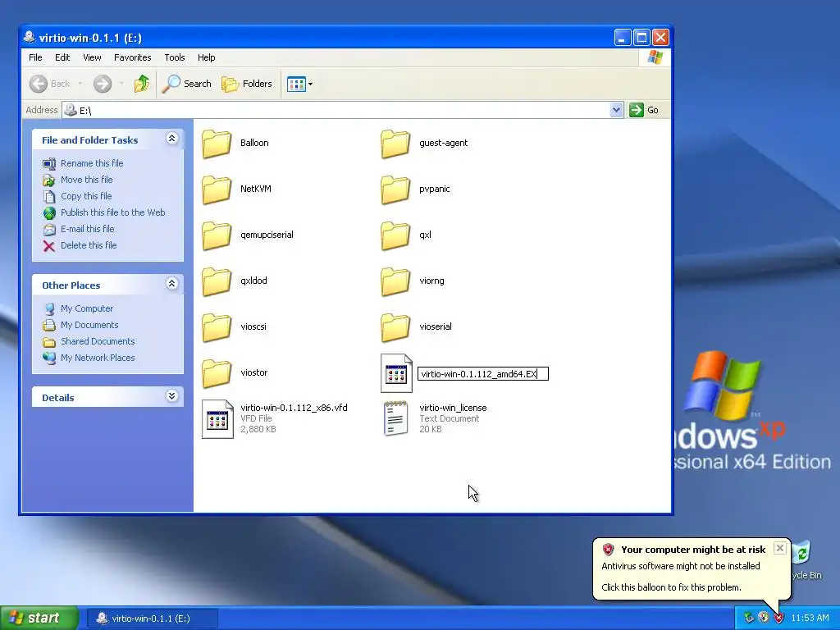Click the Go button
The width and height of the screenshot is (840, 630).
coord(644,110)
